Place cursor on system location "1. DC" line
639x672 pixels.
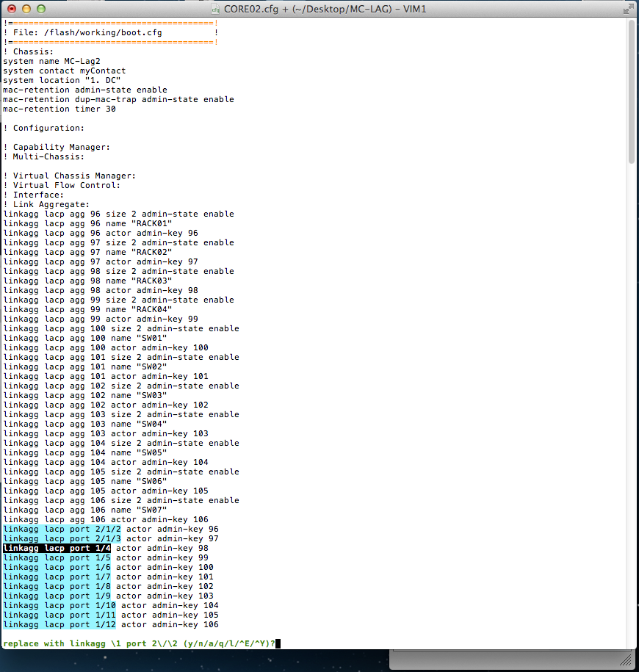tap(62, 80)
